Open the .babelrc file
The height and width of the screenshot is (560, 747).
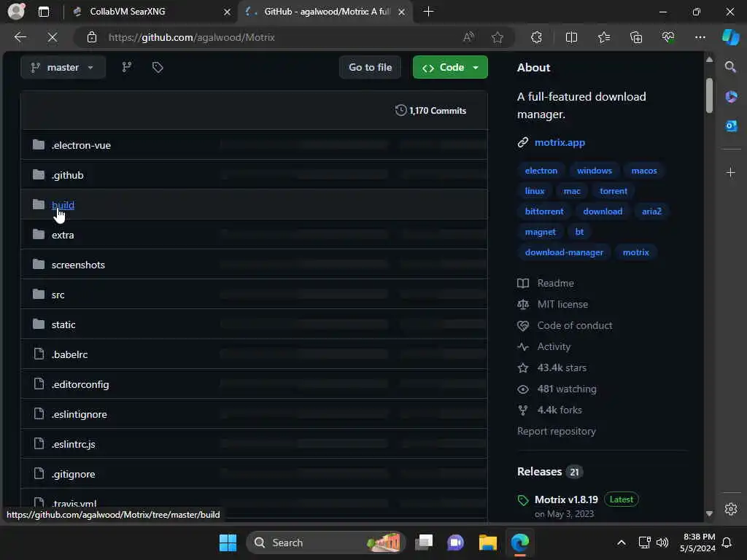coord(69,354)
